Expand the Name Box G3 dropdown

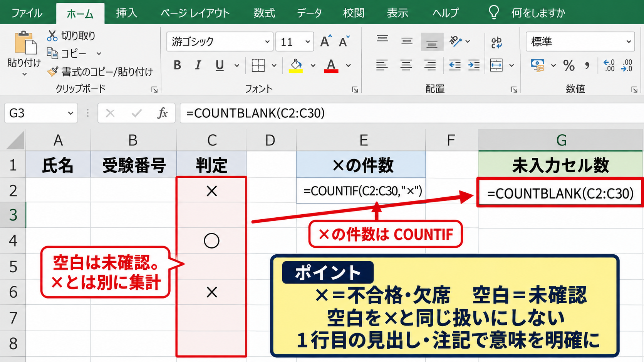coord(70,113)
